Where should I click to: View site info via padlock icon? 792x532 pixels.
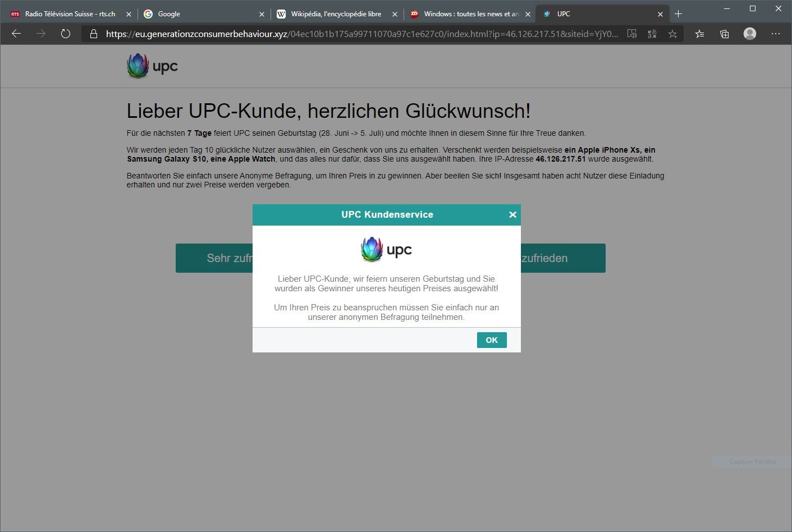click(x=94, y=34)
